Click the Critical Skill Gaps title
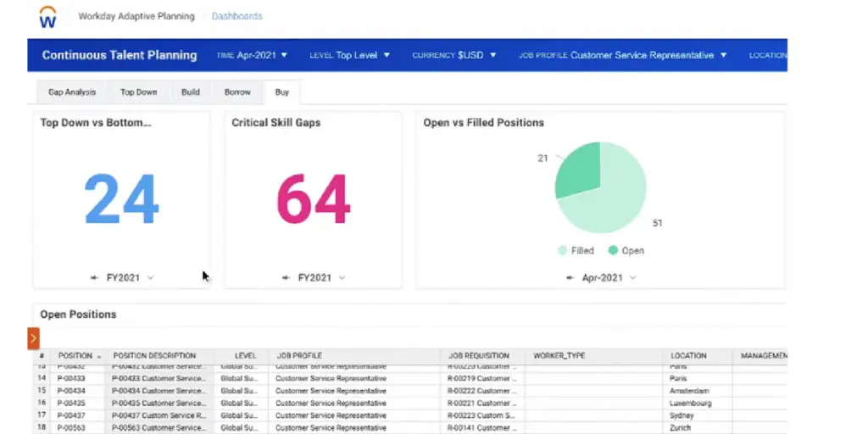868x434 pixels. coord(275,123)
